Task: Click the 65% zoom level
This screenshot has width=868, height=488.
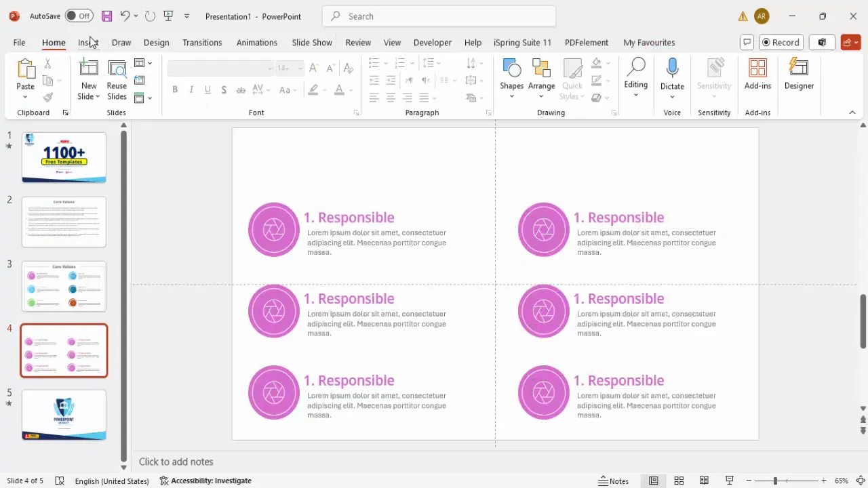Action: click(842, 481)
